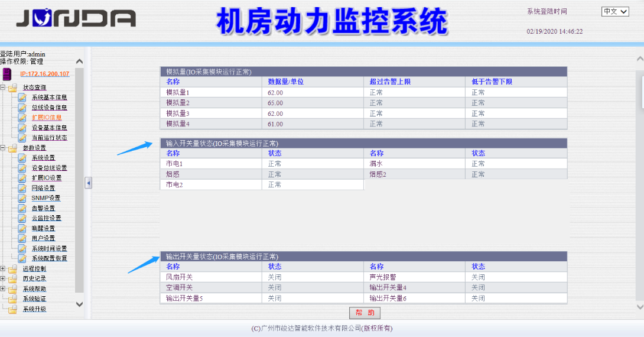Click the edit icon beside 网络设置

[22, 188]
